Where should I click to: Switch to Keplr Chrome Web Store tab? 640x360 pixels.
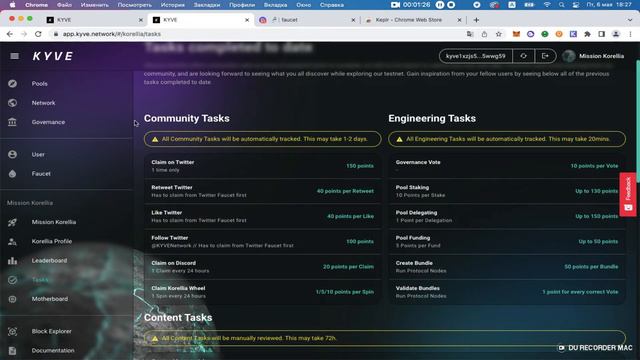[x=412, y=20]
